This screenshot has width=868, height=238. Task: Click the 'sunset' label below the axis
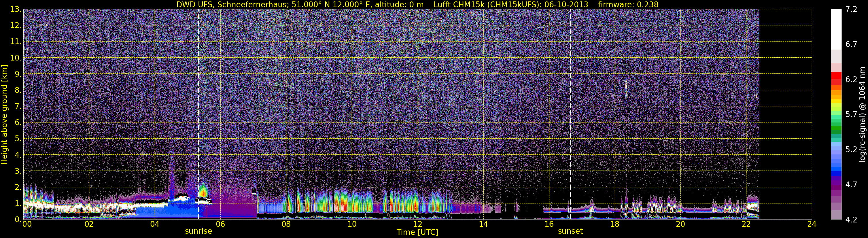pyautogui.click(x=570, y=231)
